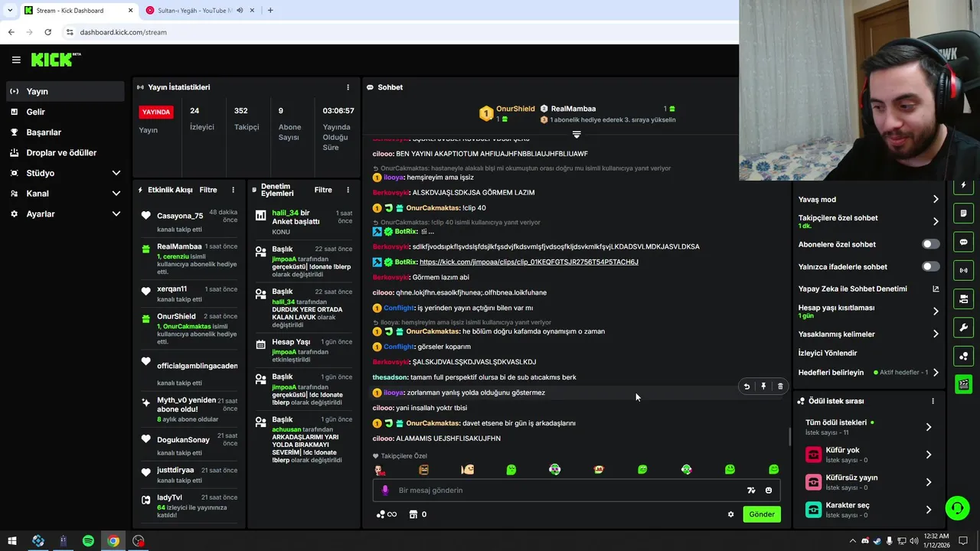Open Filtre in Denetim Eylemleri

(x=323, y=190)
